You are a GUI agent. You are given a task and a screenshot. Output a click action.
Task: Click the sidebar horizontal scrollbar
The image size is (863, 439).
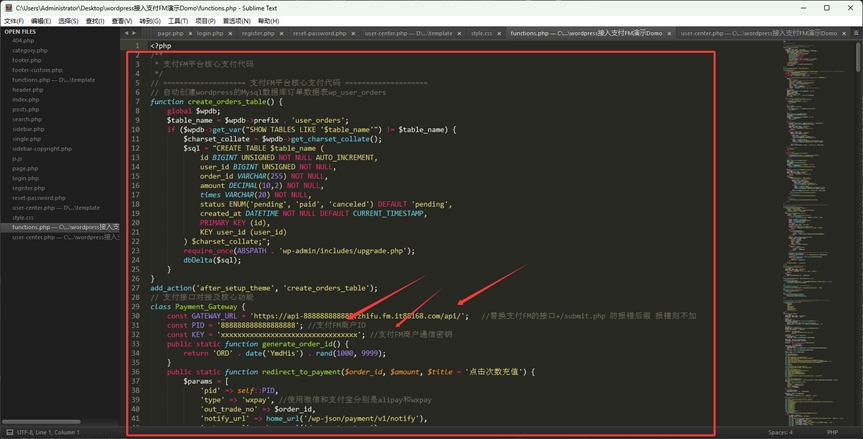pyautogui.click(x=42, y=422)
